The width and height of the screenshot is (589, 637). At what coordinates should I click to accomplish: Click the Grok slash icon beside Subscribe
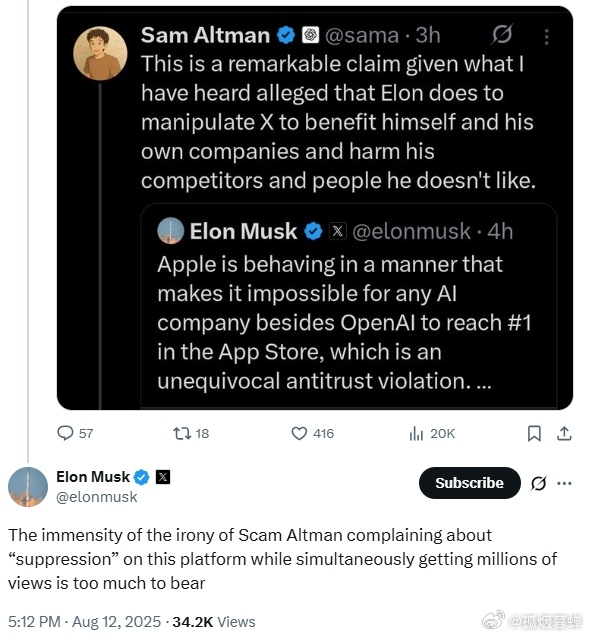coord(539,483)
